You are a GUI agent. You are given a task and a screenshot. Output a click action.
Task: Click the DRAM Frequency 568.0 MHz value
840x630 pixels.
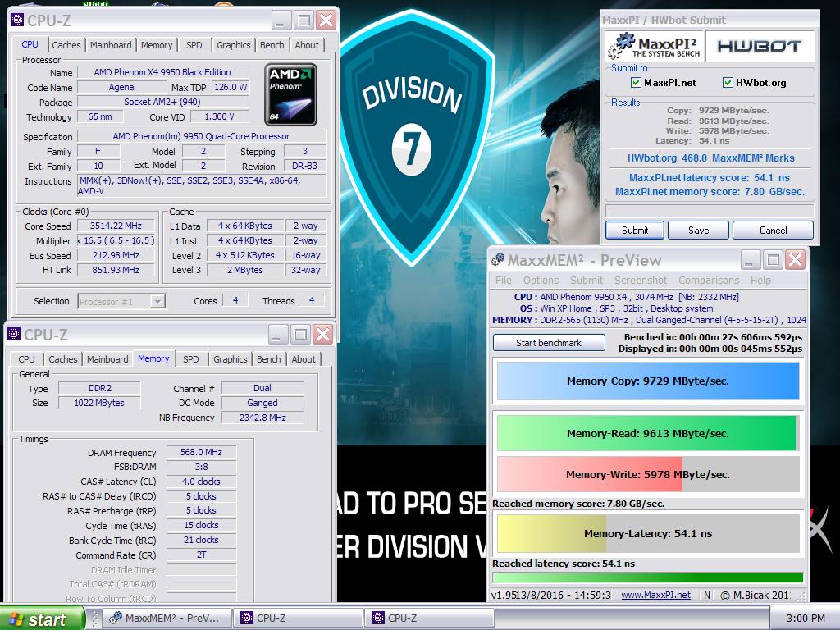pos(201,452)
